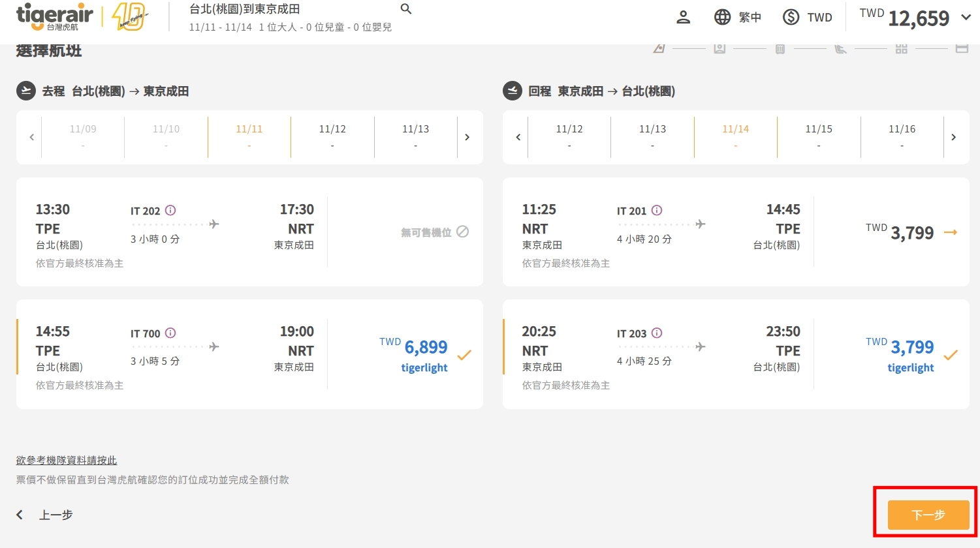This screenshot has height=548, width=980.
Task: Select return date 11/15 tab
Action: point(819,136)
